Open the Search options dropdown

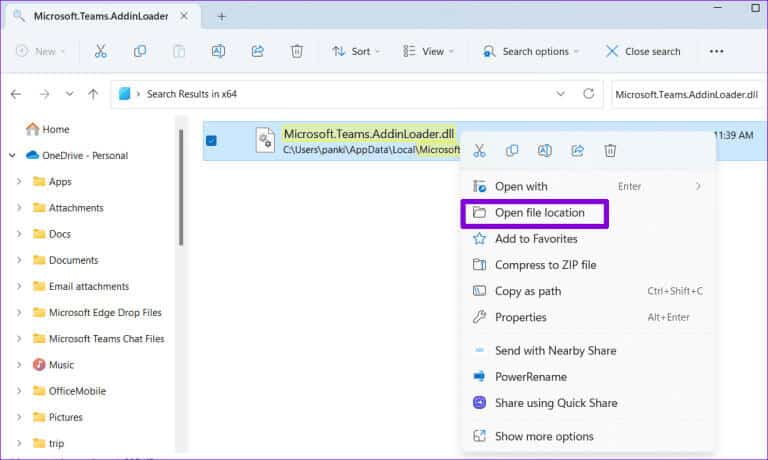tap(531, 51)
